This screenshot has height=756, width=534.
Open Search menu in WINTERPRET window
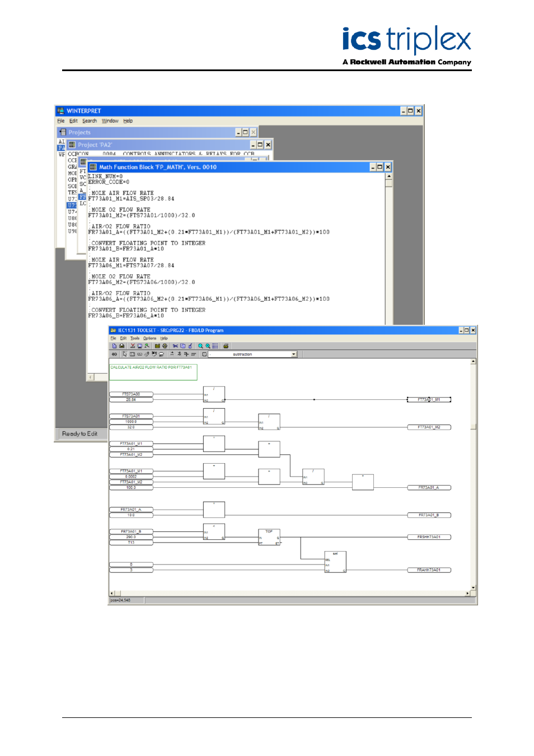90,121
